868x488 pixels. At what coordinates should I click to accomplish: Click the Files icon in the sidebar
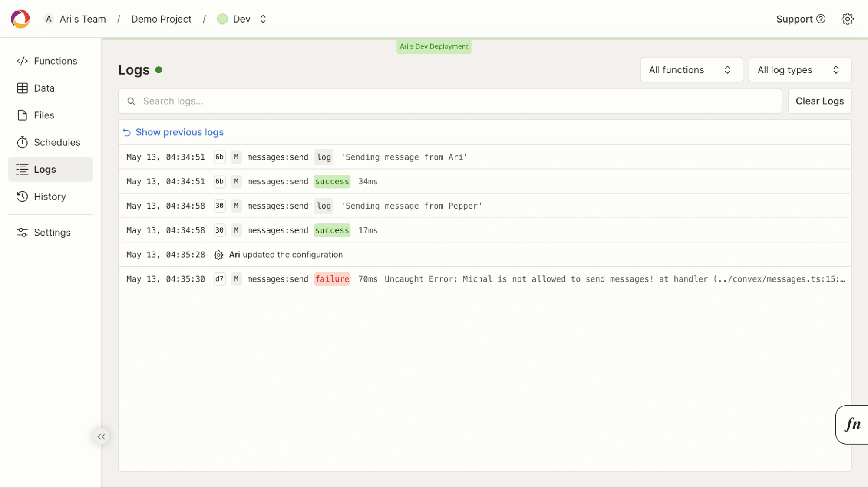(22, 115)
